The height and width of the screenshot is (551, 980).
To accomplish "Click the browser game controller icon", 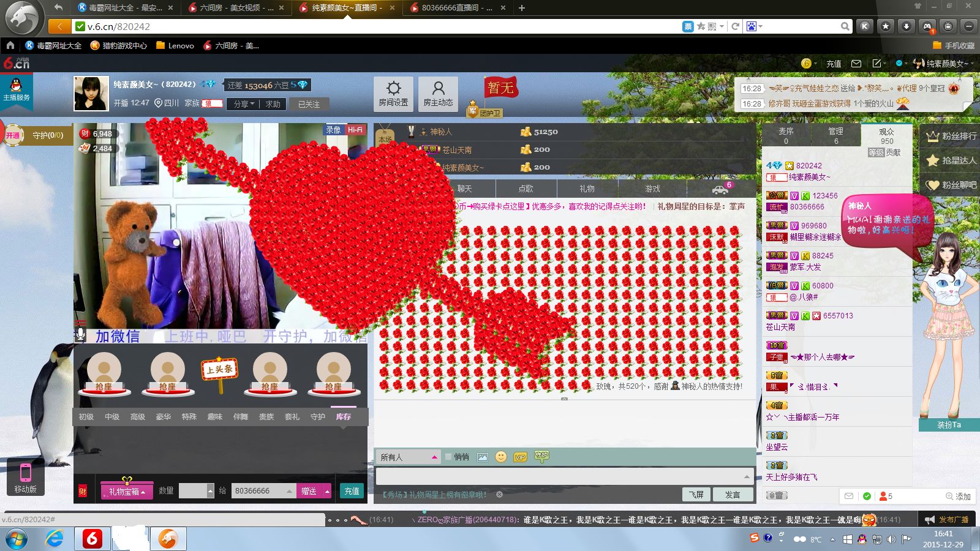I will [x=927, y=26].
